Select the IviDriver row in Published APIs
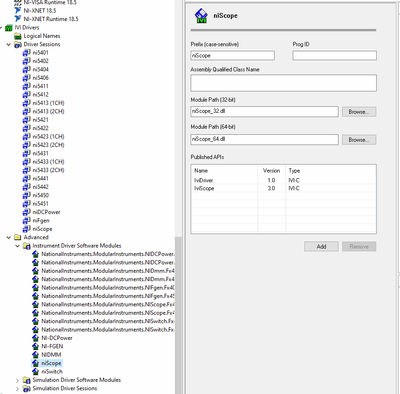Image resolution: width=400 pixels, height=394 pixels. [x=284, y=180]
